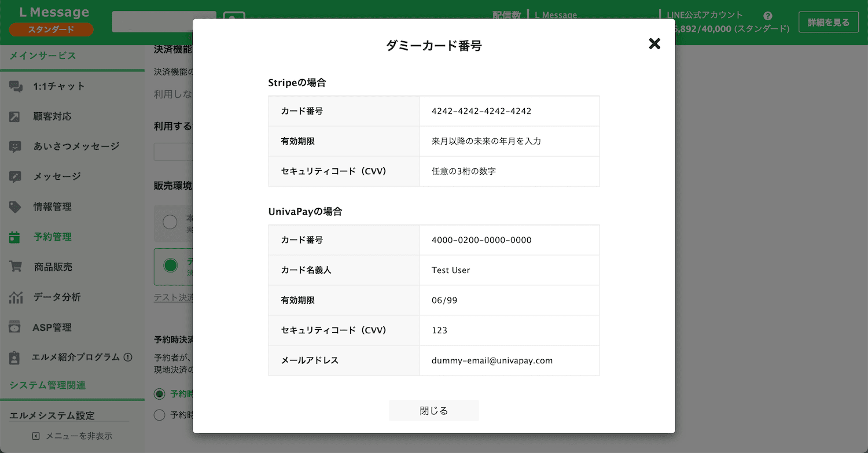The width and height of the screenshot is (868, 453).
Task: Click the 06/99 expiry value
Action: [x=444, y=300]
